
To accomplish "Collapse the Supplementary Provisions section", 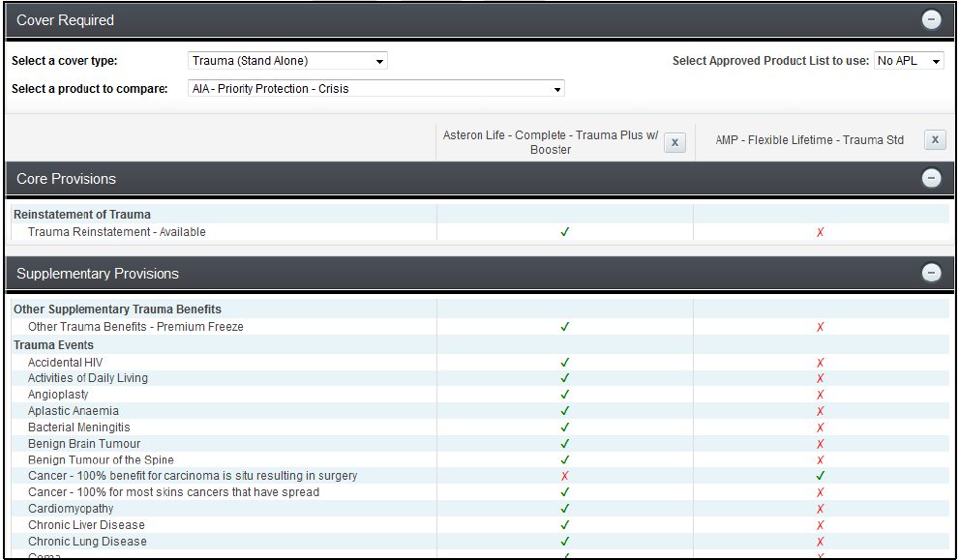I will coord(931,273).
